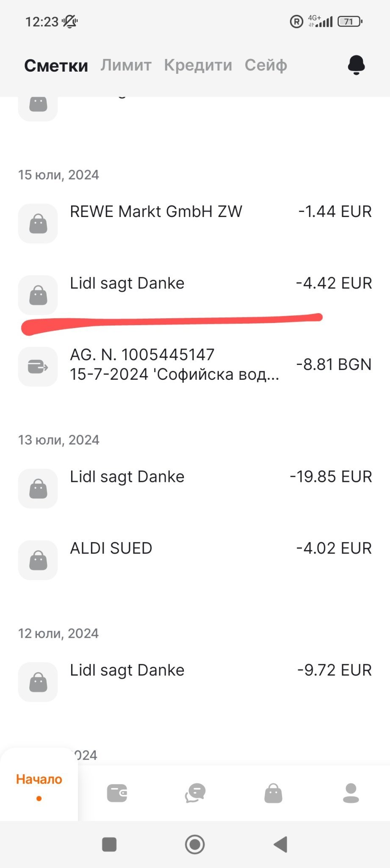Viewport: 390px width, 868px height.
Task: Open the chat support icon in bottom bar
Action: (x=195, y=793)
